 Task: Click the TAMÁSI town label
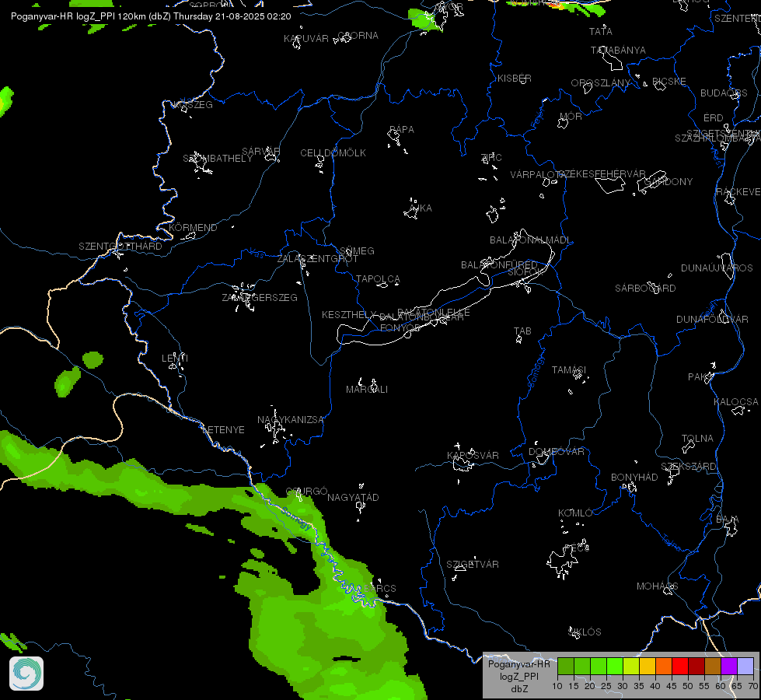569,370
